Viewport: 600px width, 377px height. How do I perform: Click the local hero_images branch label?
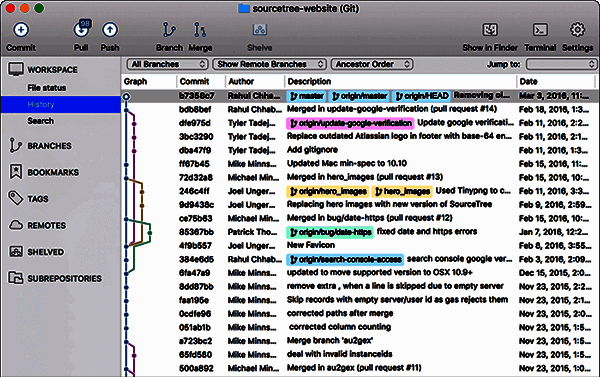[x=402, y=191]
